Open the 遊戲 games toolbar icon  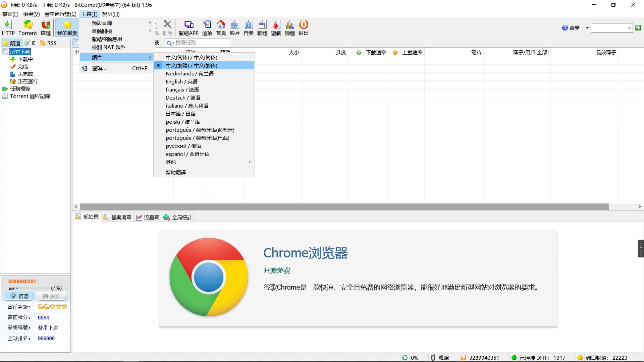[x=276, y=25]
